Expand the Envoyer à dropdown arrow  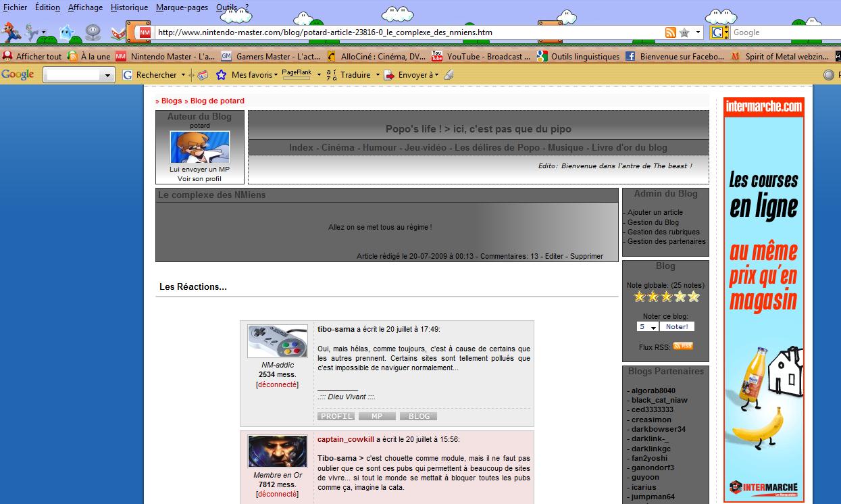pyautogui.click(x=437, y=75)
